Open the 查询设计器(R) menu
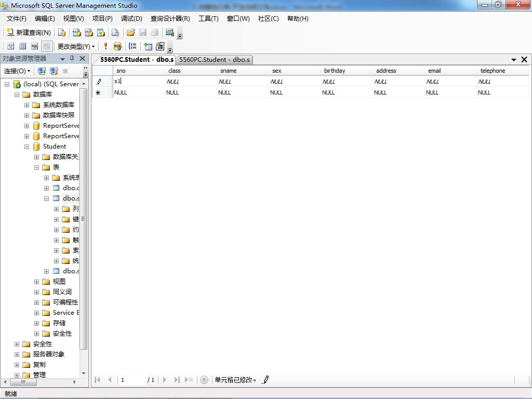Viewport: 532px width, 399px height. pos(170,19)
